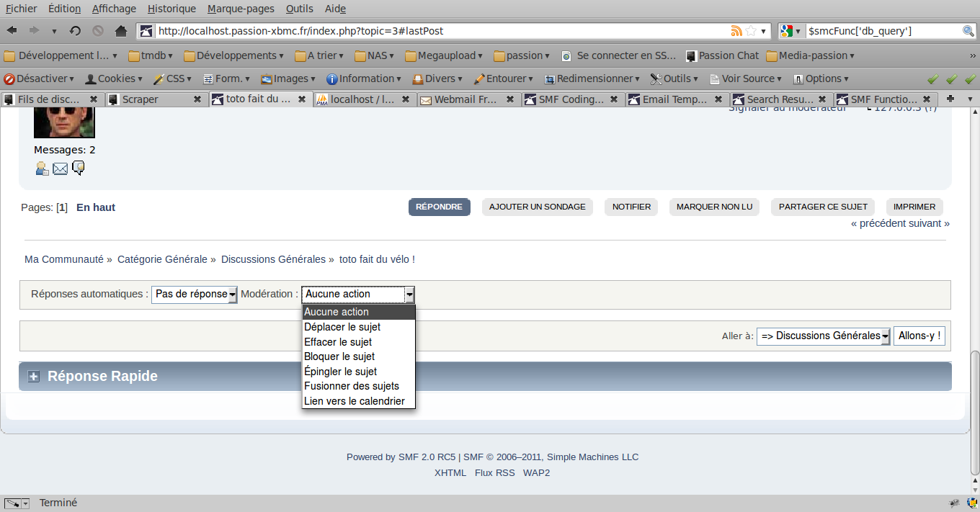Select 'Épingler le sujet' from moderation list
Viewport: 980px width, 512px height.
(x=340, y=372)
